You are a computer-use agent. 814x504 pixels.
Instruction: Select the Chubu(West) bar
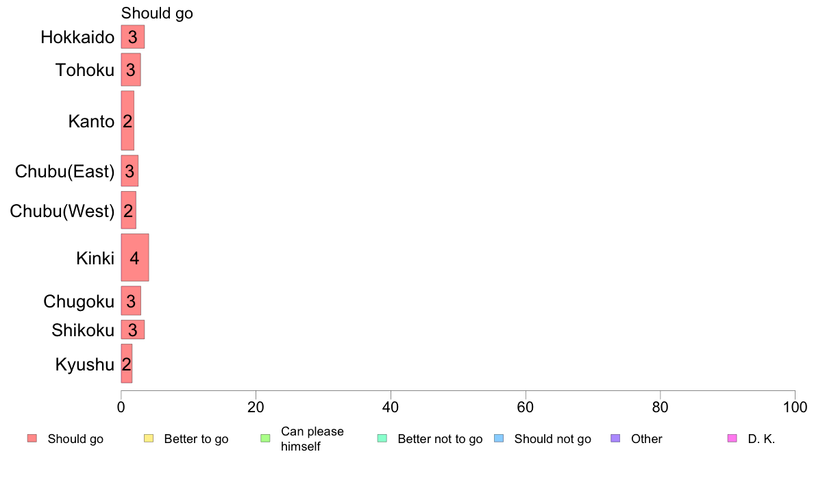tap(129, 210)
